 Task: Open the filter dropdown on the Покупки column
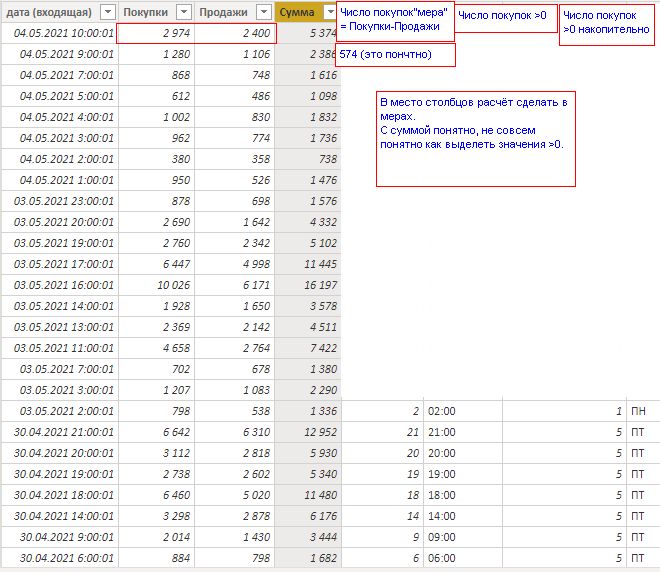(184, 12)
